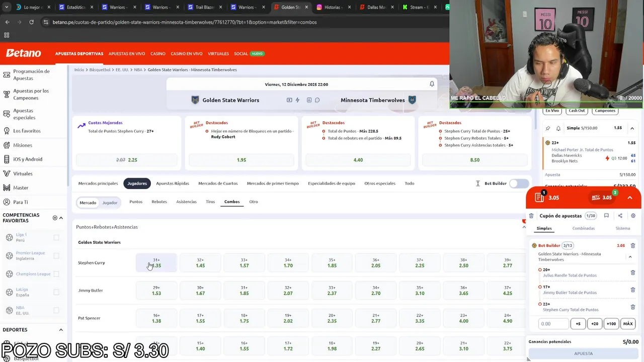Click the Golden State Warriors team crest
The image size is (644, 362).
click(x=195, y=100)
